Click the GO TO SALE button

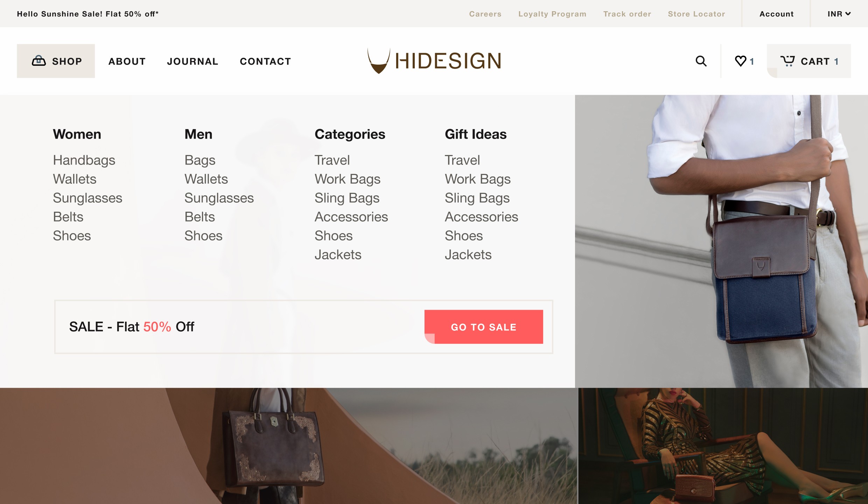click(x=484, y=327)
